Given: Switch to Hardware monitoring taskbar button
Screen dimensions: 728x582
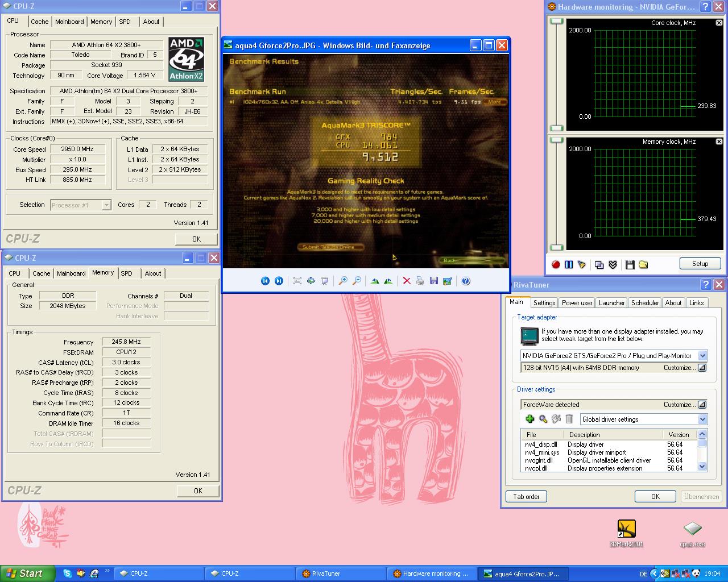Looking at the screenshot, I should (x=432, y=573).
